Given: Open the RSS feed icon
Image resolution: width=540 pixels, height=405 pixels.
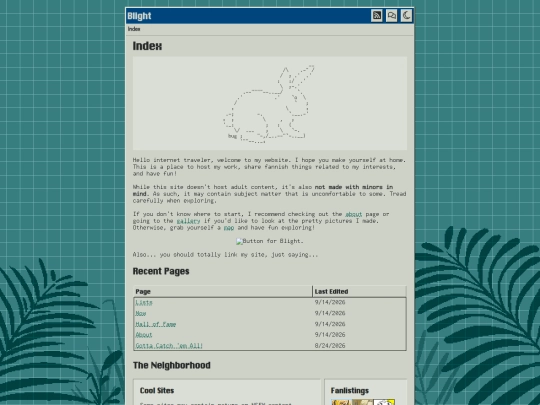Looking at the screenshot, I should tap(377, 15).
